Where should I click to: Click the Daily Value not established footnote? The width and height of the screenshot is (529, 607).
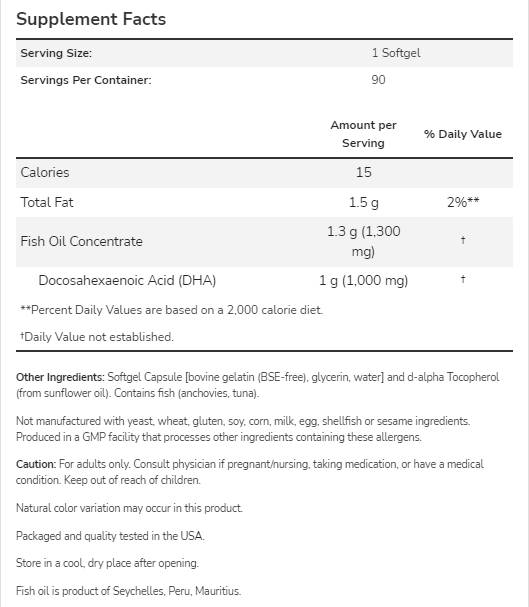(97, 337)
